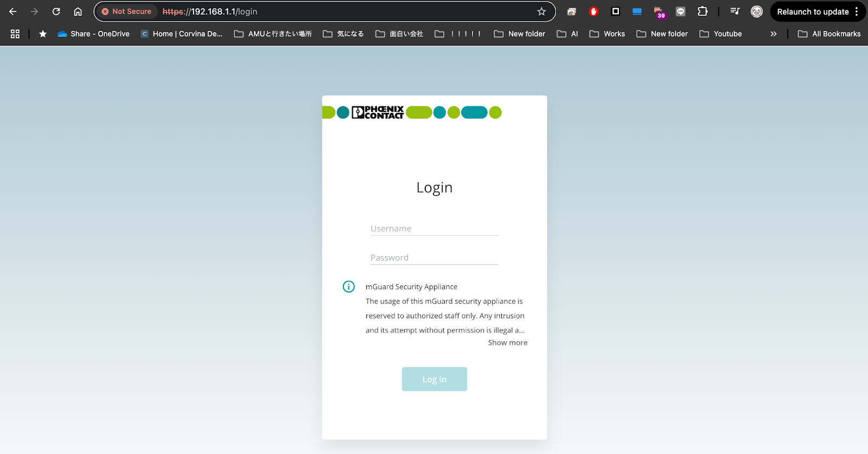Open the Extensions puzzle piece menu
This screenshot has width=868, height=454.
pos(703,11)
